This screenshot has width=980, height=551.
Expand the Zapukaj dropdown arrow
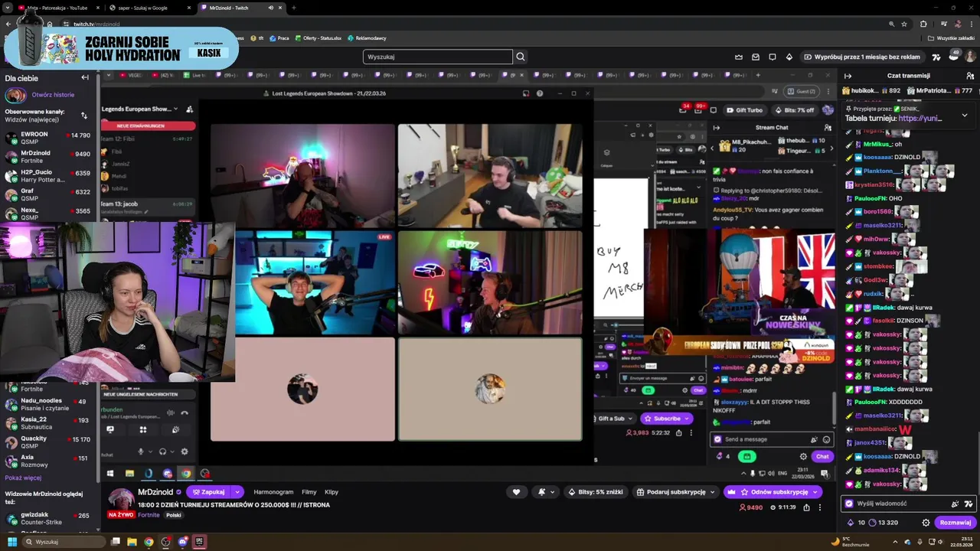237,492
